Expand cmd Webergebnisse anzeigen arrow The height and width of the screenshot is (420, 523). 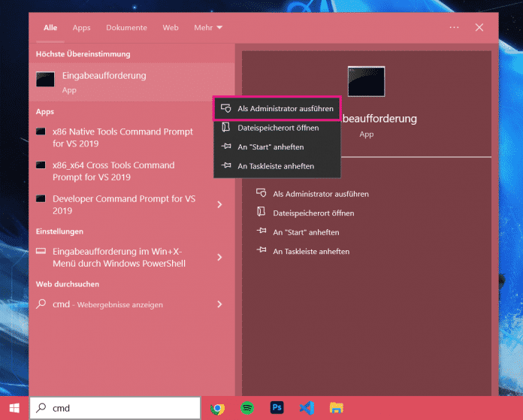click(219, 304)
